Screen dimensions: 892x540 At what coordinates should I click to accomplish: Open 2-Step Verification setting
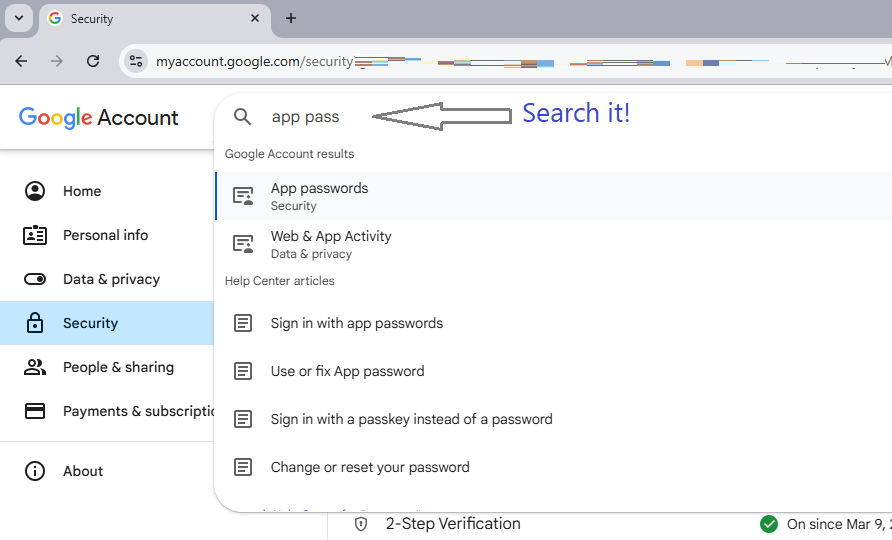pos(453,523)
